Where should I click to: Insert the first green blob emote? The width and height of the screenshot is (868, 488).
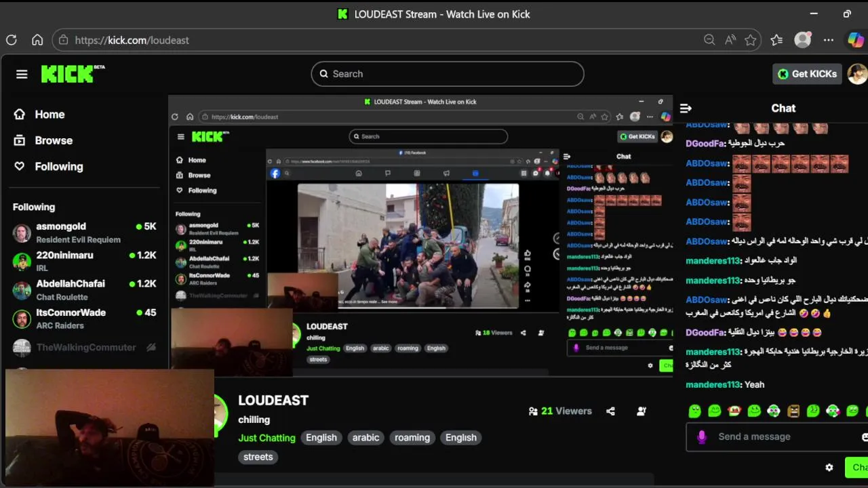pyautogui.click(x=694, y=411)
